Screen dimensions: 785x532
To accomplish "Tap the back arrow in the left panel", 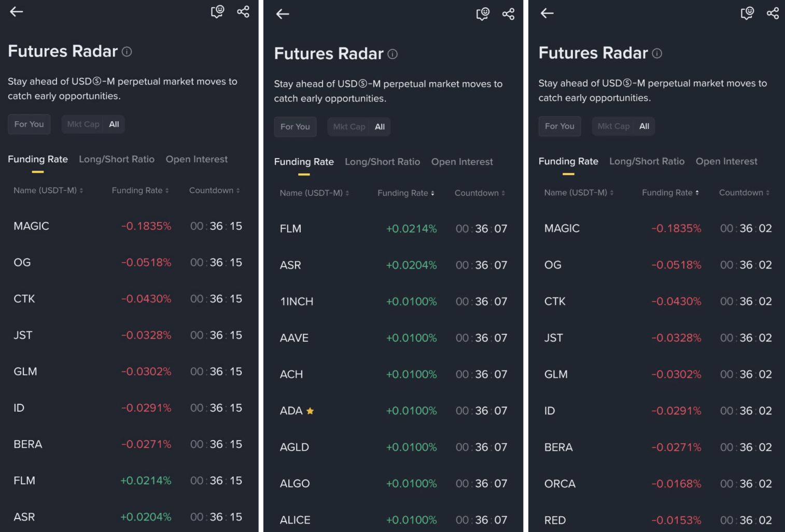I will (x=17, y=11).
